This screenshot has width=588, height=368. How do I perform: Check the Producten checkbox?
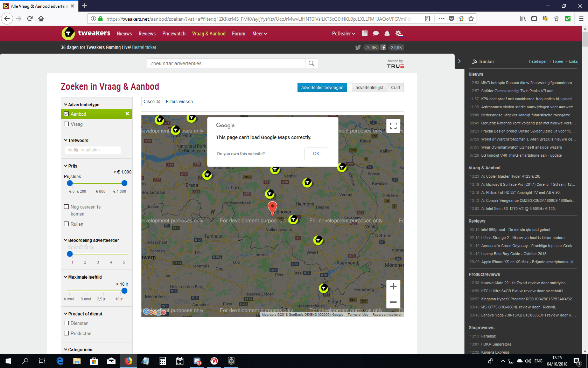66,333
